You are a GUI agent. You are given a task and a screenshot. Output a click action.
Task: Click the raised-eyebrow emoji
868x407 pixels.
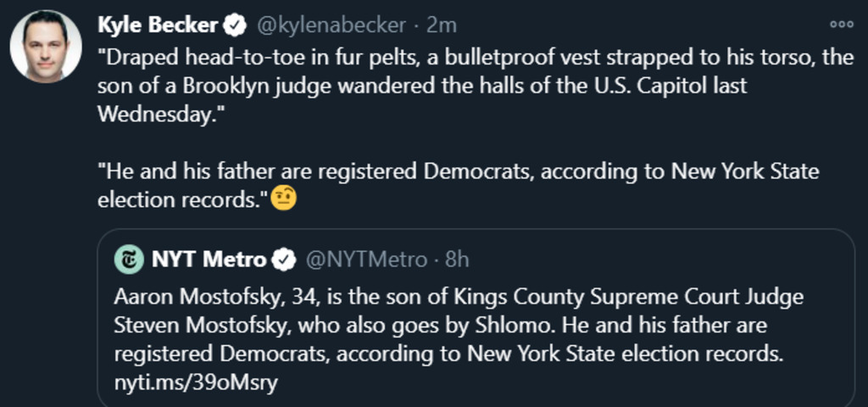click(283, 200)
